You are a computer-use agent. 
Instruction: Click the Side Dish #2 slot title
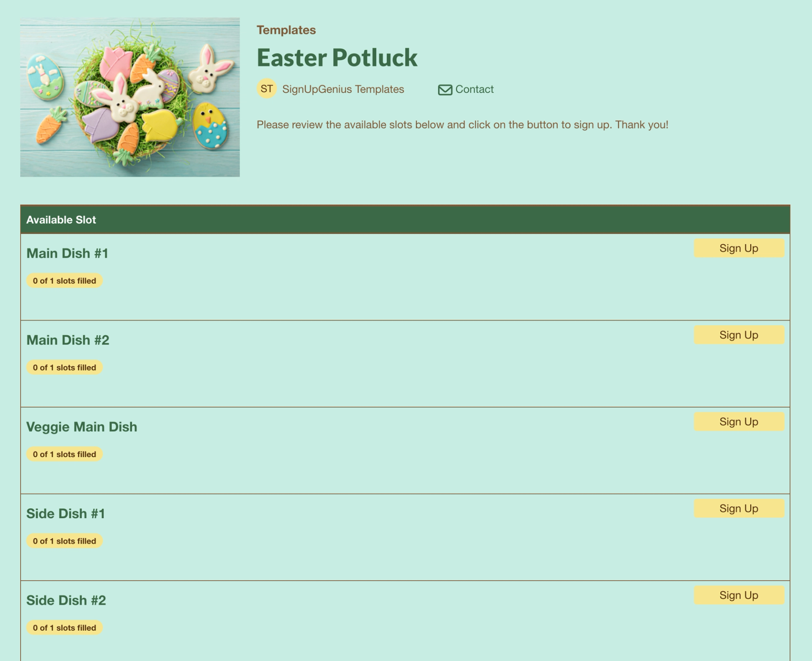tap(66, 600)
